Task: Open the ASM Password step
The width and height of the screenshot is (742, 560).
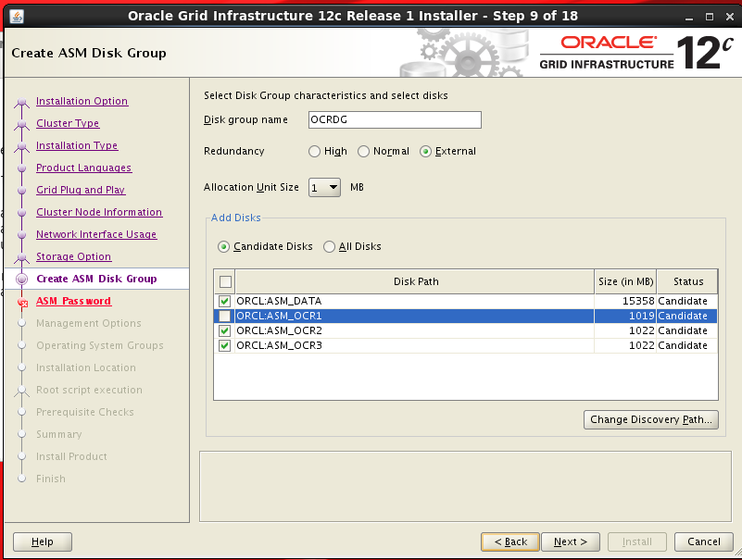Action: pyautogui.click(x=73, y=301)
